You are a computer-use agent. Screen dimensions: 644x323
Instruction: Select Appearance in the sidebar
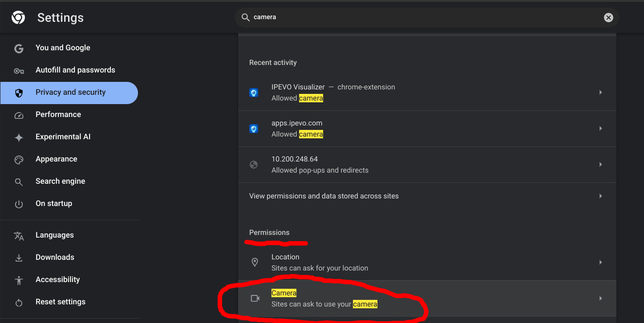[x=56, y=159]
